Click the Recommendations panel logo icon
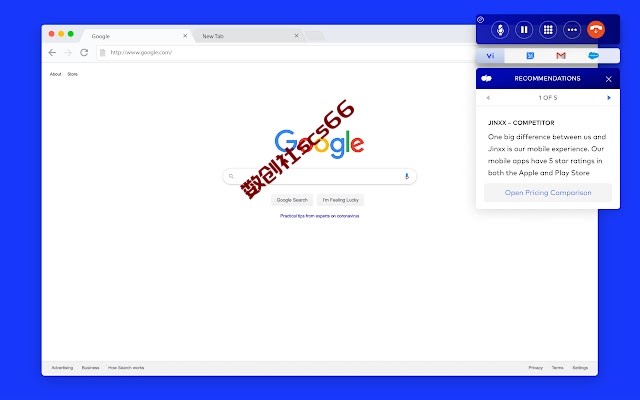640x400 pixels. pyautogui.click(x=486, y=78)
